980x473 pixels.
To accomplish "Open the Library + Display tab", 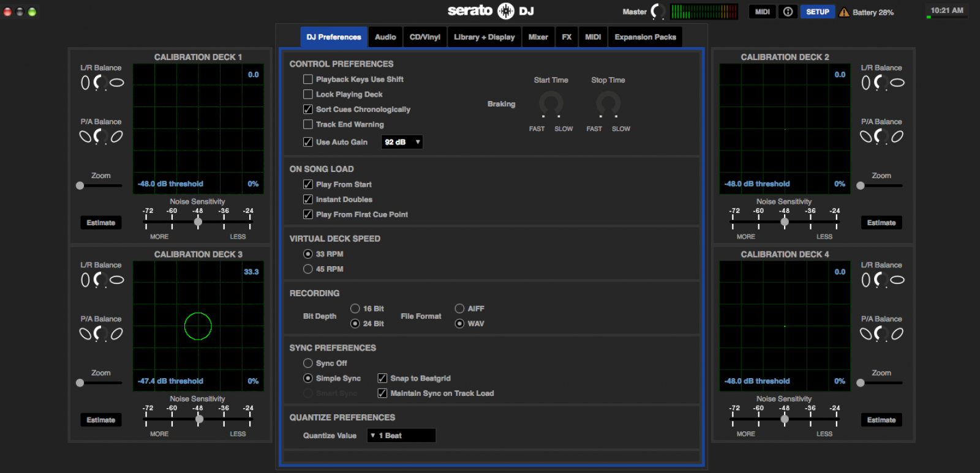I will tap(484, 37).
